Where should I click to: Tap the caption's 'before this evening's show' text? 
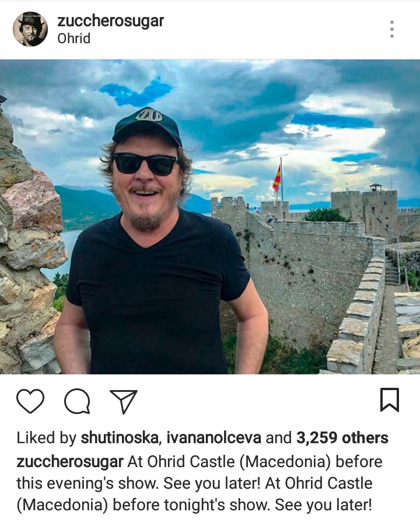pos(199,473)
